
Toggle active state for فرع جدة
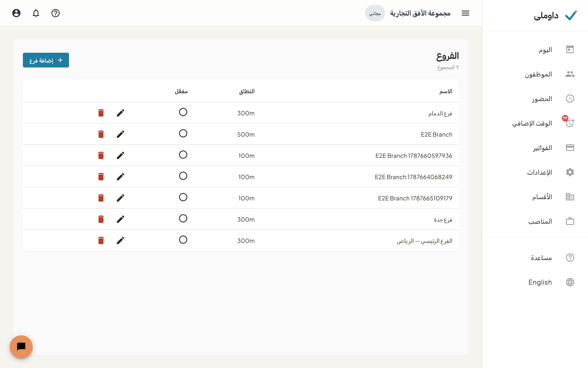pos(183,218)
